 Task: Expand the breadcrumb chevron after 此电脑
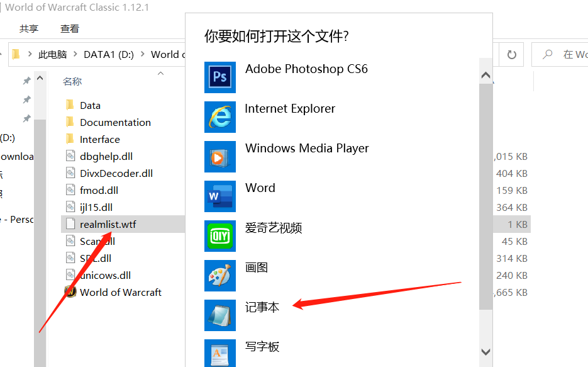click(75, 54)
